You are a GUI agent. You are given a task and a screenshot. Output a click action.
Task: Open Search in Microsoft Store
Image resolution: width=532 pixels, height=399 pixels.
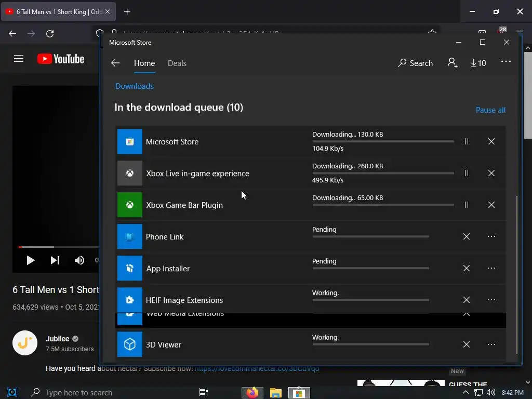click(x=415, y=63)
